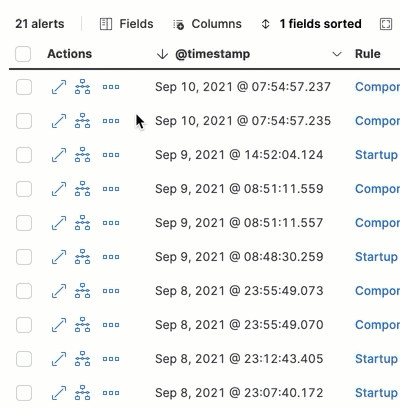Viewport: 400px width, 408px height.
Task: Toggle the select-all alerts checkbox
Action: click(x=23, y=54)
